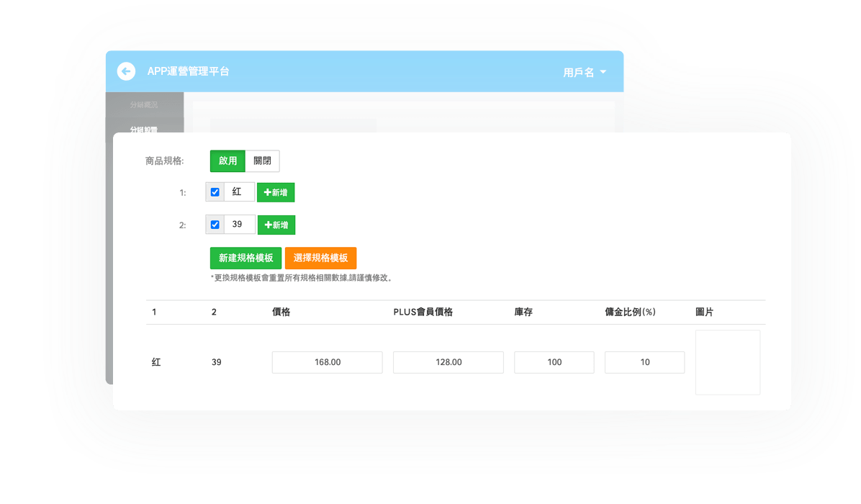Image resolution: width=861 pixels, height=504 pixels.
Task: Click the 價格 field showing 168.00
Action: click(x=327, y=362)
